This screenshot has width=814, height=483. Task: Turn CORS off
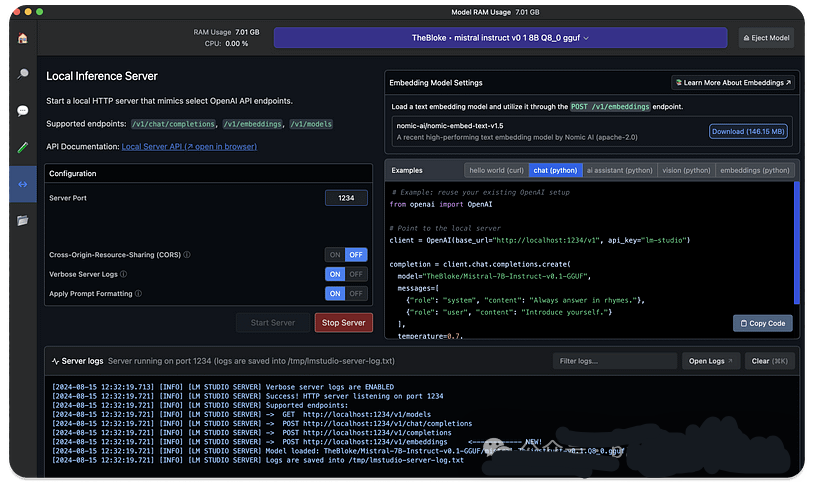pyautogui.click(x=356, y=254)
